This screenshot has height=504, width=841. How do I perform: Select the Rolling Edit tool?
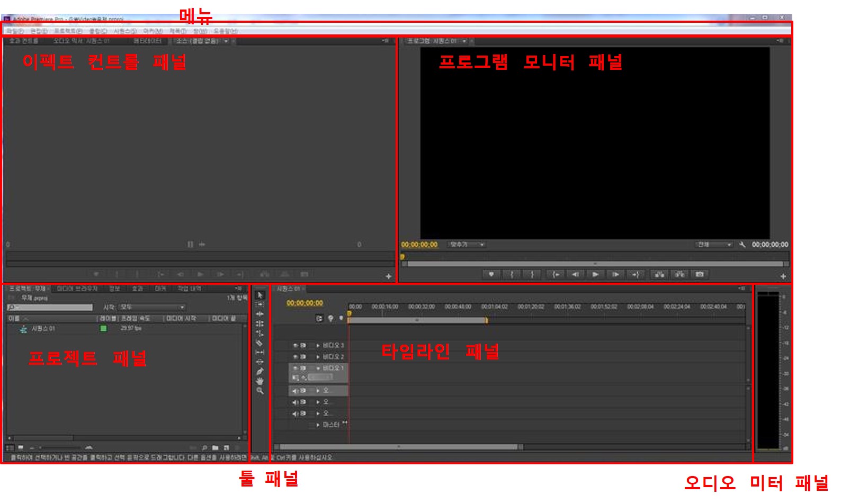click(x=260, y=324)
